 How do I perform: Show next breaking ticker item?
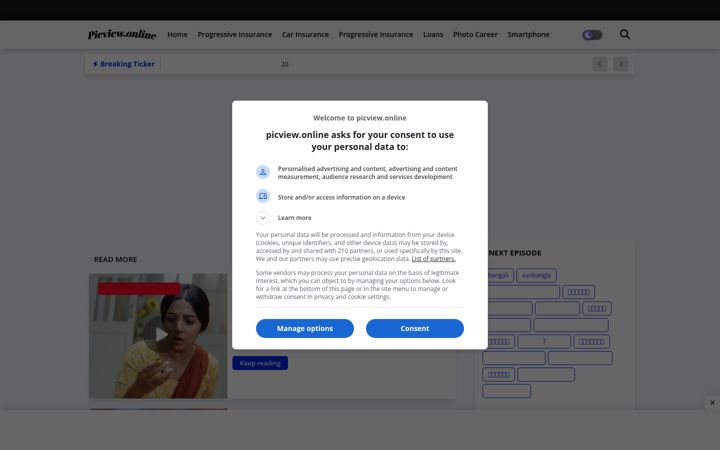click(621, 64)
